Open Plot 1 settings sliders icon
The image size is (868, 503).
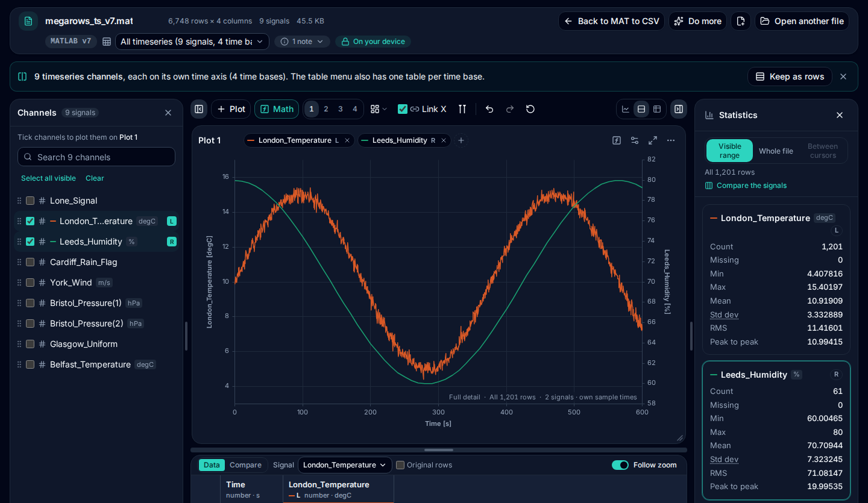pyautogui.click(x=635, y=140)
